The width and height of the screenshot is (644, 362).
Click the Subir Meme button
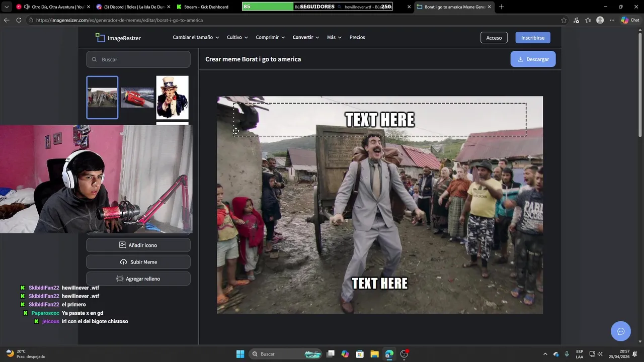pos(138,262)
